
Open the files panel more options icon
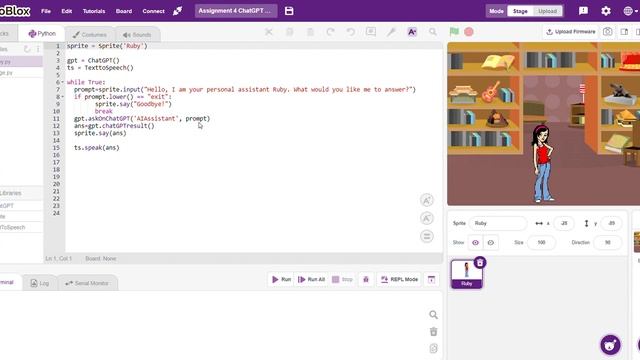point(38,49)
